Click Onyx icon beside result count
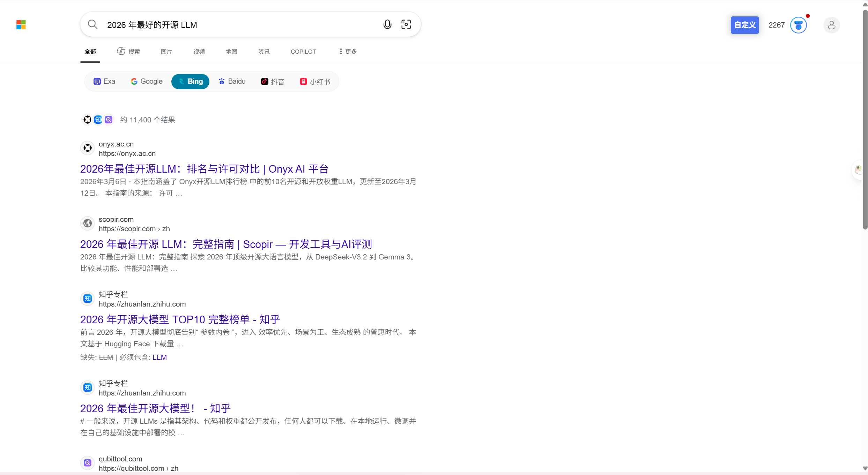 coord(87,120)
